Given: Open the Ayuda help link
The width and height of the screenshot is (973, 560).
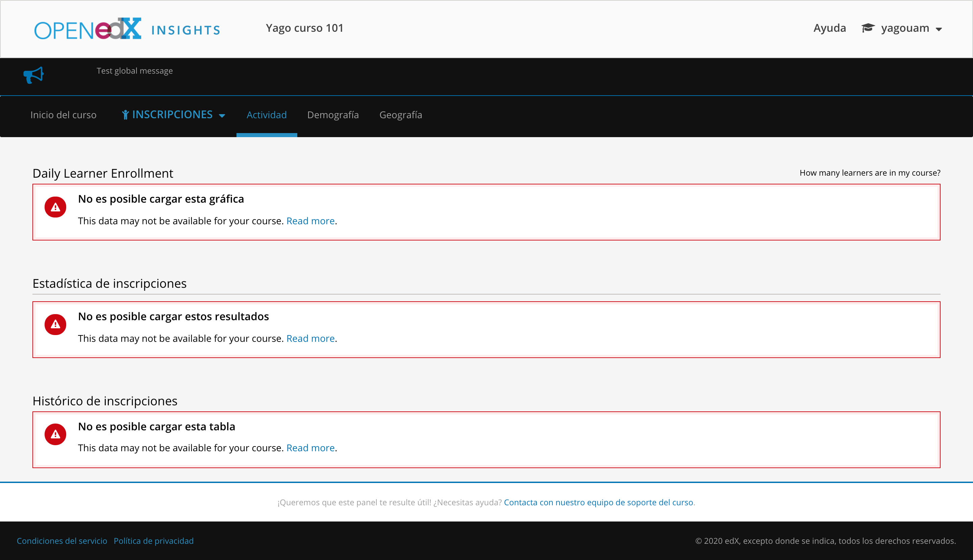Looking at the screenshot, I should click(829, 28).
